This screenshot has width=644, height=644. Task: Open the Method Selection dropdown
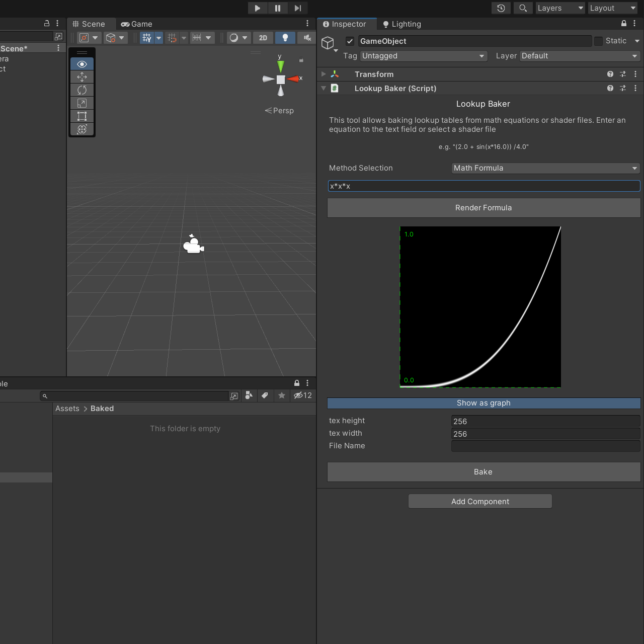(545, 168)
